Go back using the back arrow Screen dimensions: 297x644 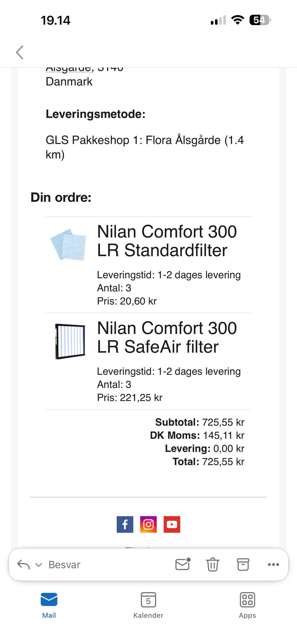click(20, 52)
